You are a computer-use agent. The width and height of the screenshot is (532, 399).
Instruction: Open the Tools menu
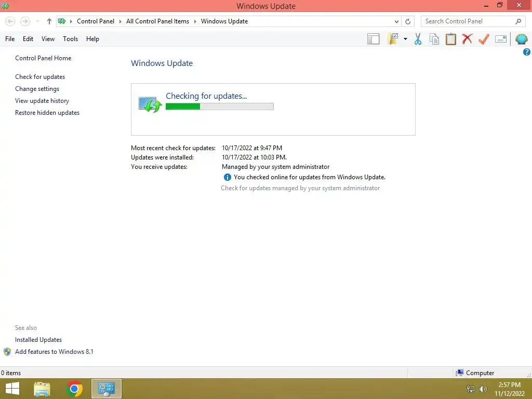[70, 38]
